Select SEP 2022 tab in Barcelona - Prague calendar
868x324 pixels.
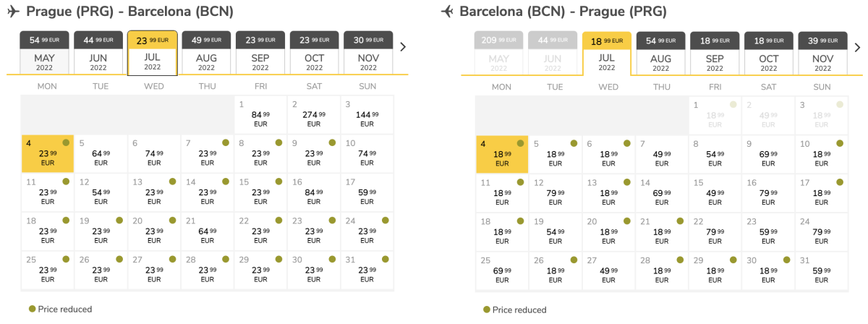714,54
